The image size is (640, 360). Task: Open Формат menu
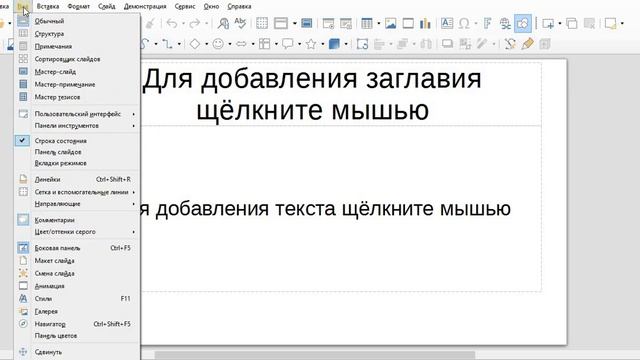78,7
